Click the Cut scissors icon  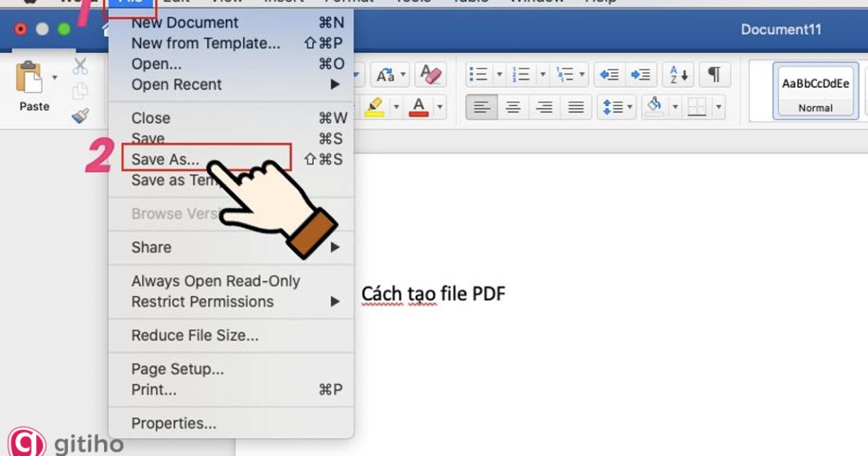pyautogui.click(x=80, y=67)
